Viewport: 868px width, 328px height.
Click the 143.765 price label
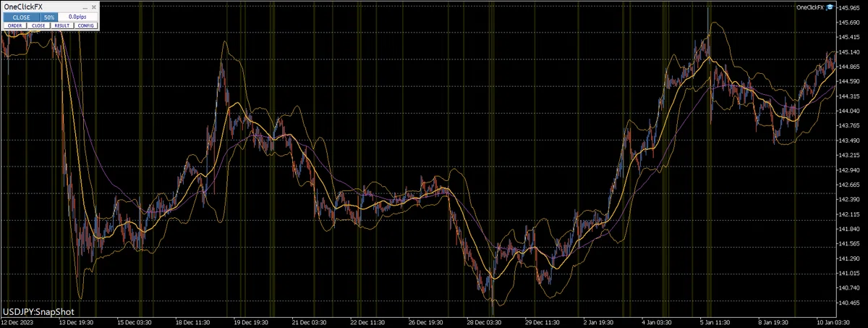tap(849, 126)
